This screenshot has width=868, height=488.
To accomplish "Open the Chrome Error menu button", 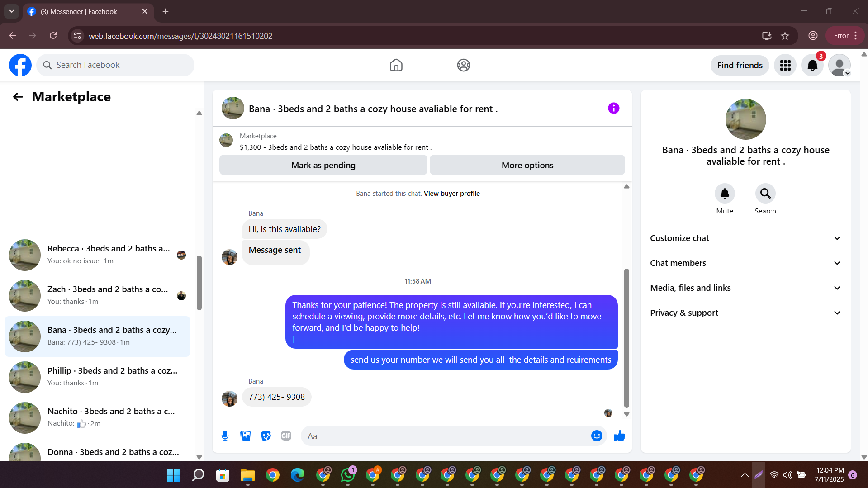I will pyautogui.click(x=845, y=36).
